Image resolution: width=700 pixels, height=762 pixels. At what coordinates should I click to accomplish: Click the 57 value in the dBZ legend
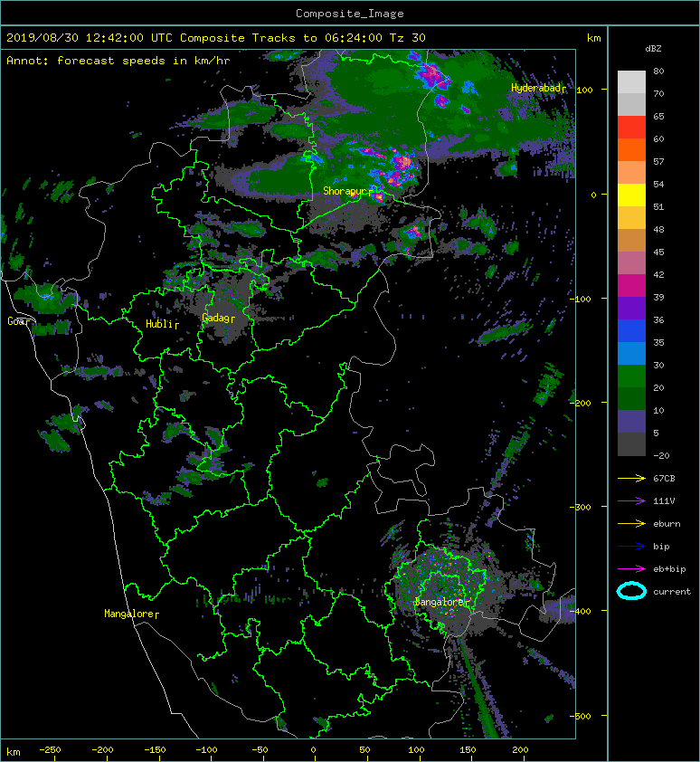(x=658, y=161)
